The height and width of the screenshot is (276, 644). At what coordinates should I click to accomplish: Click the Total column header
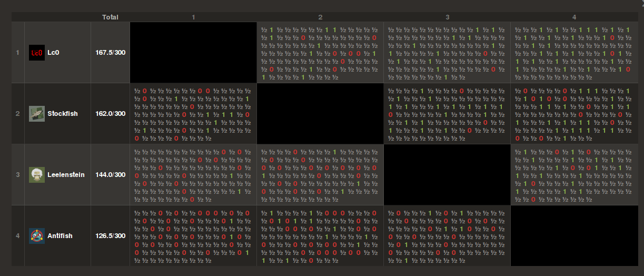coord(110,17)
